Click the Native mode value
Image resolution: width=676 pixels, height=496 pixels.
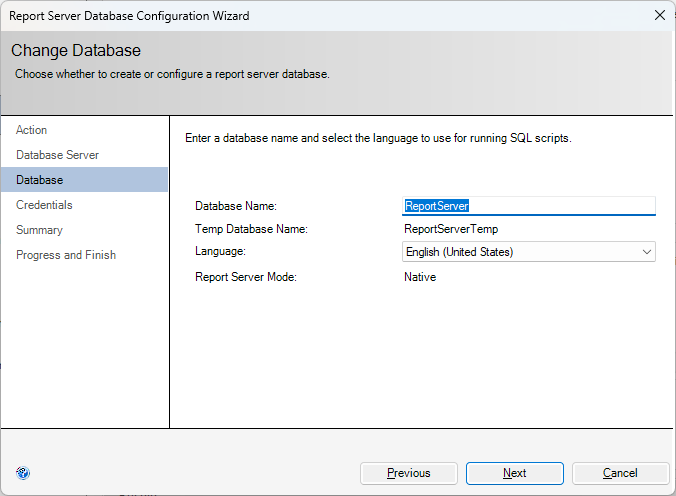[420, 277]
